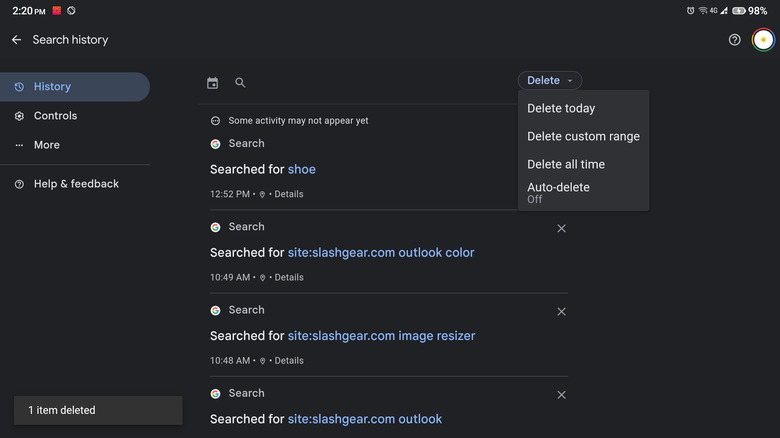Switch to the History tab
This screenshot has height=438, width=780.
click(x=52, y=87)
